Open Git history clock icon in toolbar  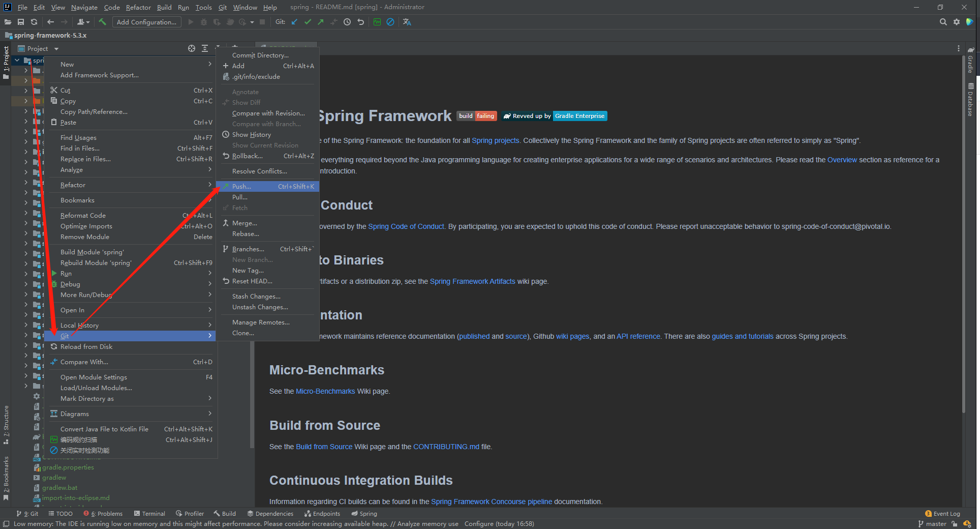tap(347, 22)
